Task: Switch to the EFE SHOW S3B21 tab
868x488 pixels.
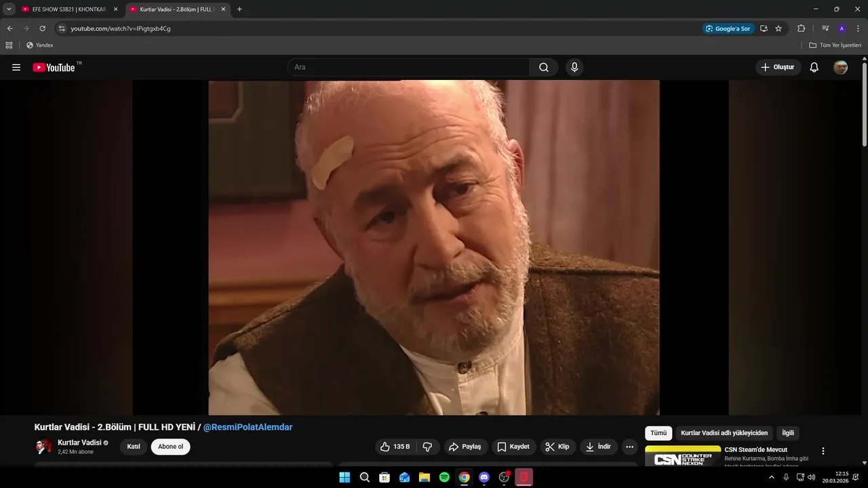Action: tap(68, 9)
